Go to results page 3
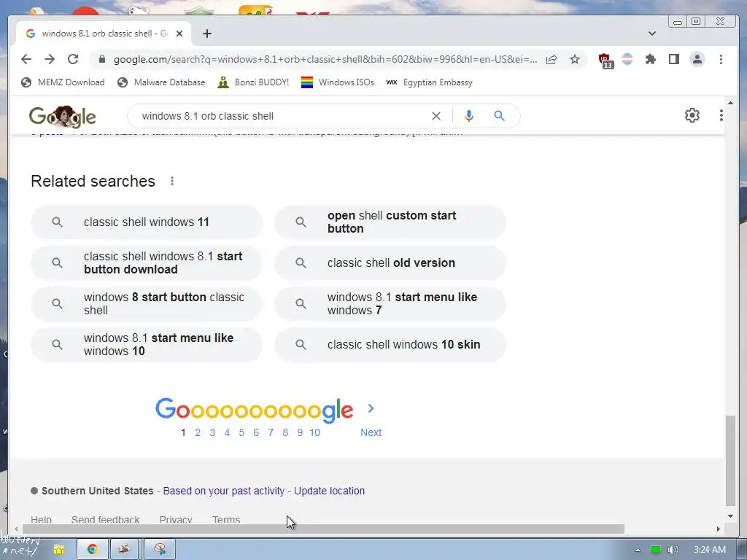 [212, 432]
